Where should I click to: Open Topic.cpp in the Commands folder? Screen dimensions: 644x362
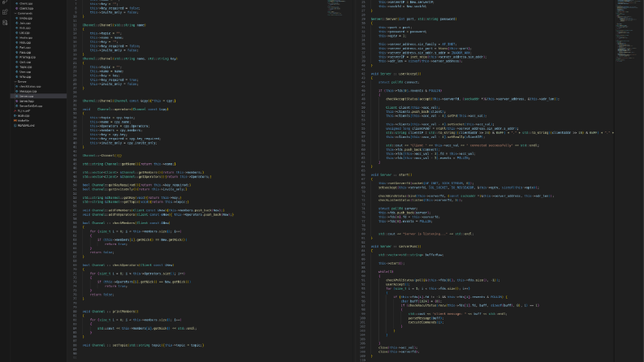pyautogui.click(x=26, y=67)
